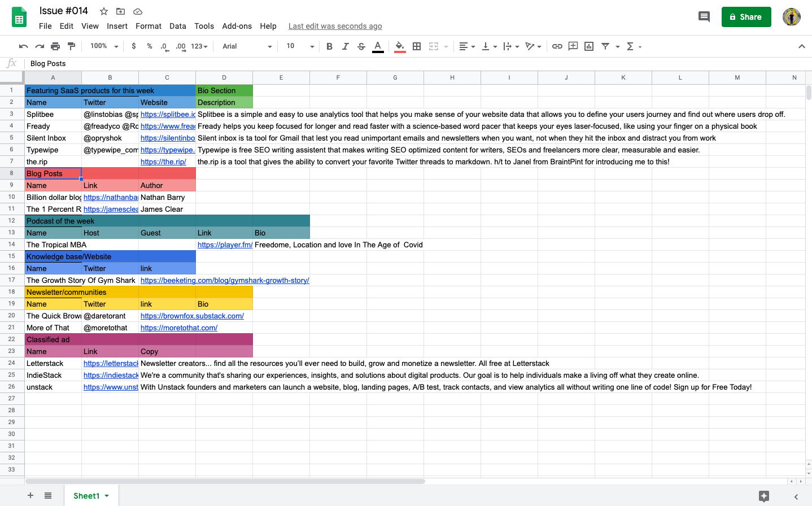Select the paint format tool
Screen dimensions: 812x506
[71, 46]
